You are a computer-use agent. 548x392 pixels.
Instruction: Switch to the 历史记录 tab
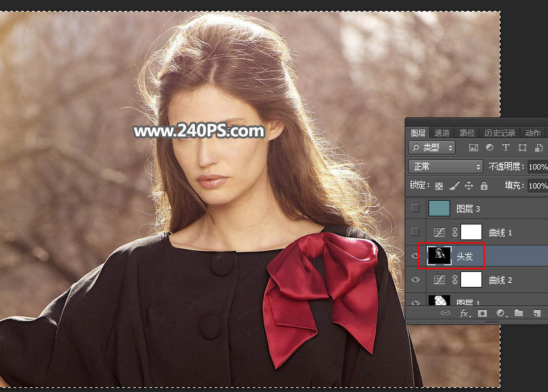click(500, 133)
